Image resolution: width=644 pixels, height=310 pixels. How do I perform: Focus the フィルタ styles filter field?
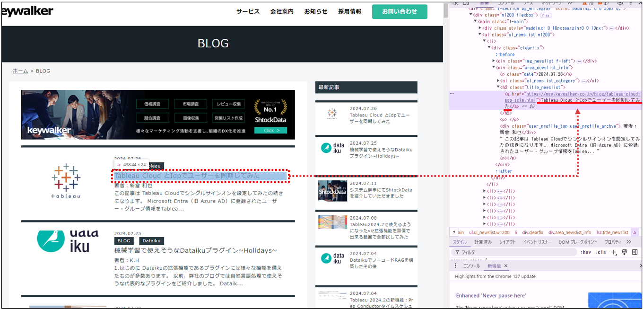[513, 252]
